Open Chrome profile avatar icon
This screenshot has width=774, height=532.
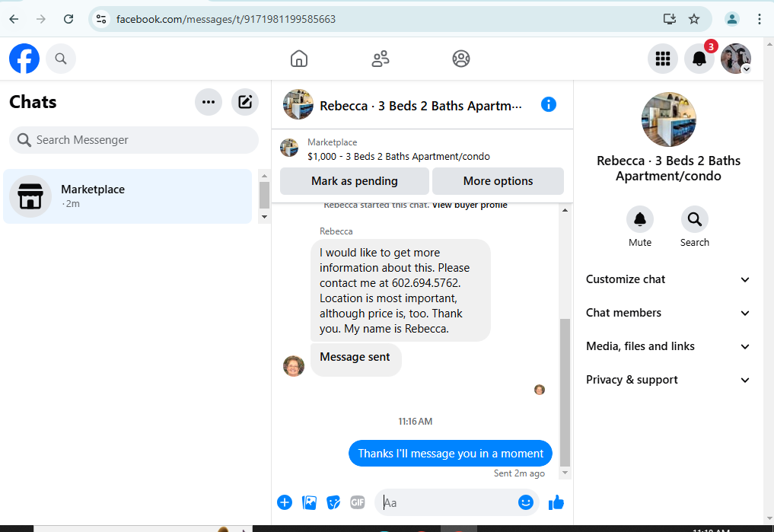point(731,19)
